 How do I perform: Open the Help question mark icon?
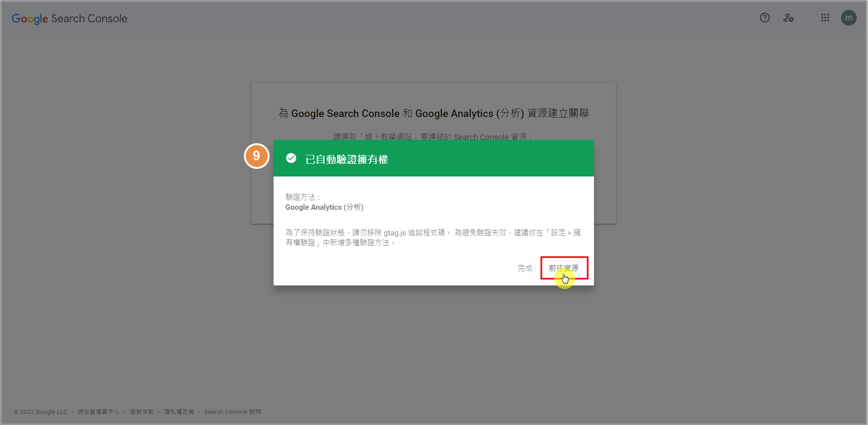765,18
